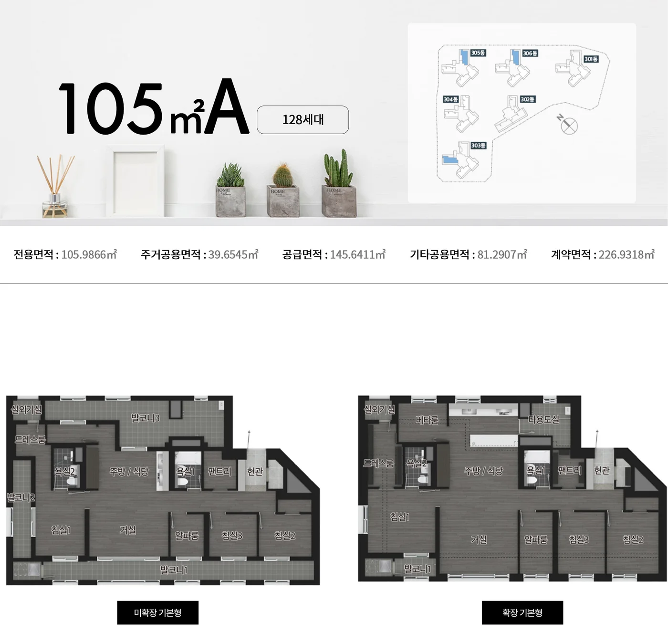Click the 128세대 button
Image resolution: width=668 pixels, height=644 pixels.
pyautogui.click(x=303, y=120)
